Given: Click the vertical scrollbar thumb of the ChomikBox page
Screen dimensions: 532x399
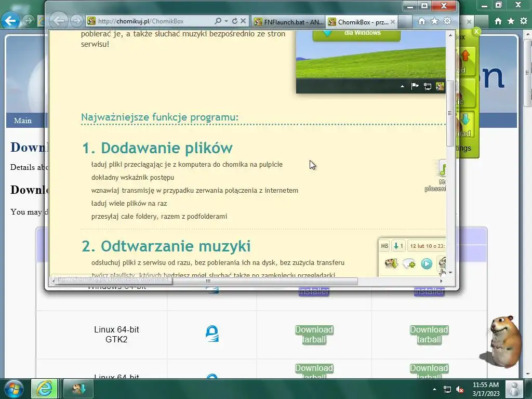Looking at the screenshot, I should [x=450, y=113].
